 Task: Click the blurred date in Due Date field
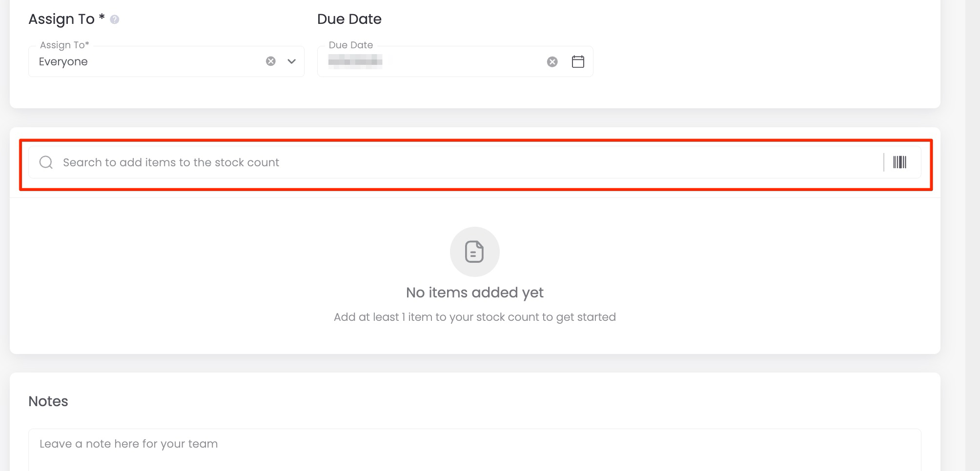[x=355, y=61]
